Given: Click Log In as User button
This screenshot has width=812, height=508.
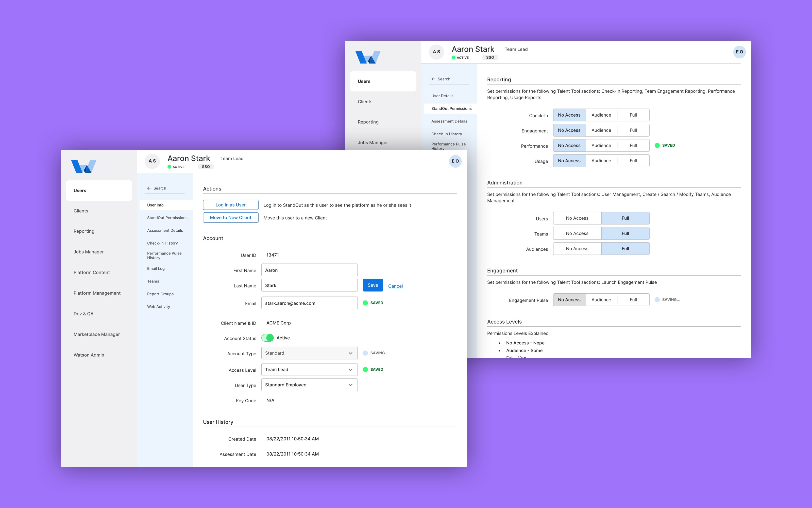Looking at the screenshot, I should click(x=230, y=205).
